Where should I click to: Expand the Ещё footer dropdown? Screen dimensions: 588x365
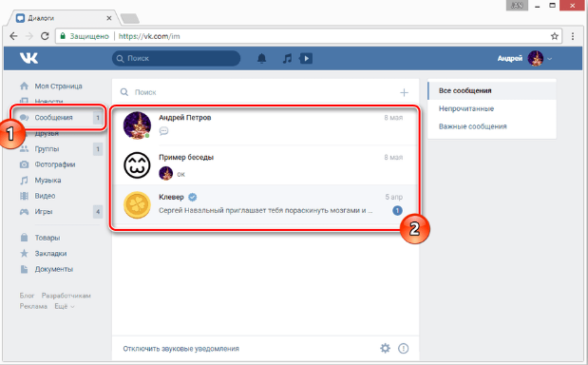[x=65, y=306]
